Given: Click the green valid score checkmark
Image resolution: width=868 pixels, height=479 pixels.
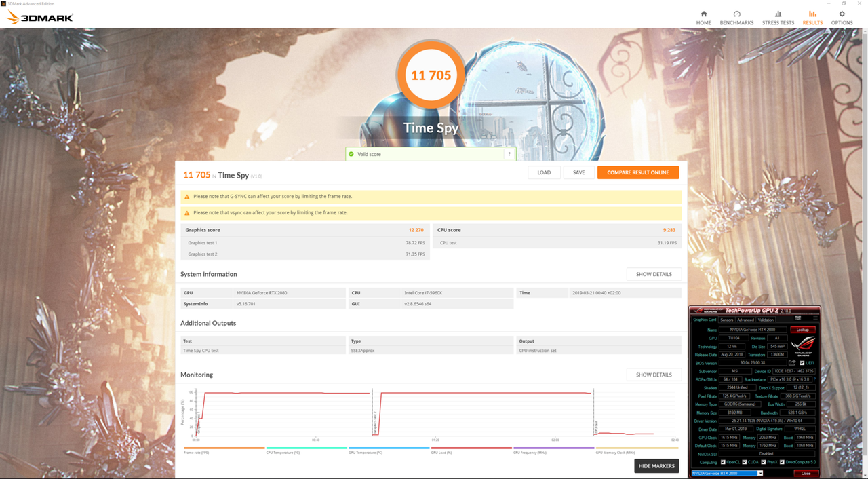Looking at the screenshot, I should (351, 154).
